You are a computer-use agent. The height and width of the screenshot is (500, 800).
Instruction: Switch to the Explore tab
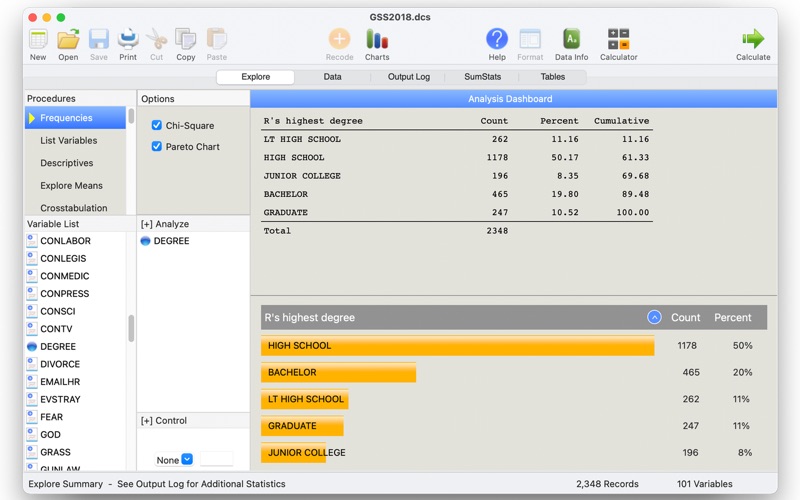pos(256,77)
